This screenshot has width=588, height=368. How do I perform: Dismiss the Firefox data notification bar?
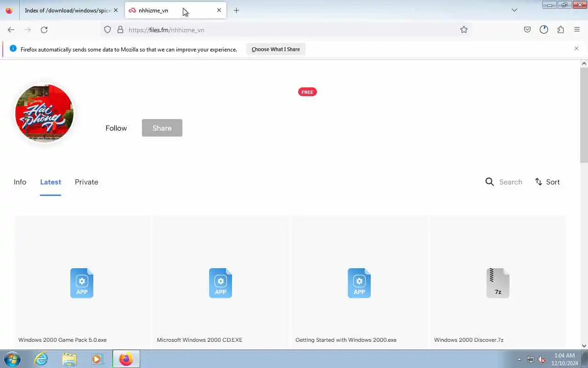(x=577, y=48)
